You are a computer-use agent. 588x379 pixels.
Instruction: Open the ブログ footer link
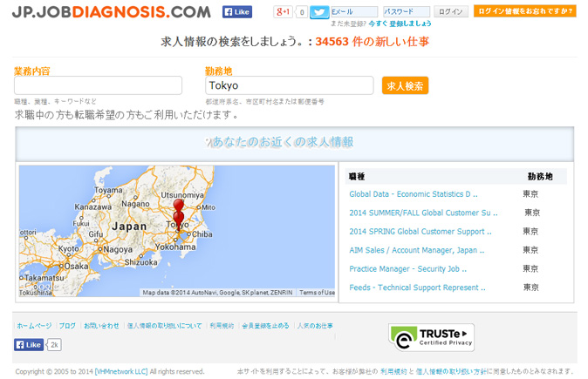(x=67, y=326)
